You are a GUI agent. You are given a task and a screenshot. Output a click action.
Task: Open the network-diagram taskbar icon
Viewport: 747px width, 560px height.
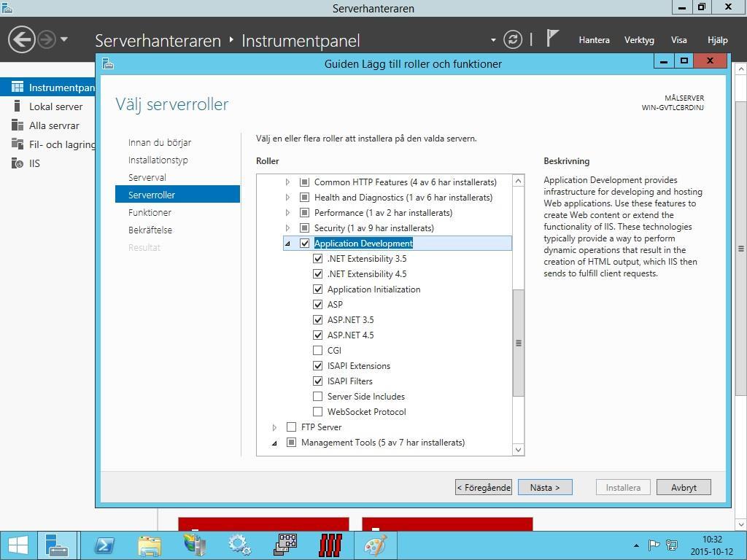285,545
